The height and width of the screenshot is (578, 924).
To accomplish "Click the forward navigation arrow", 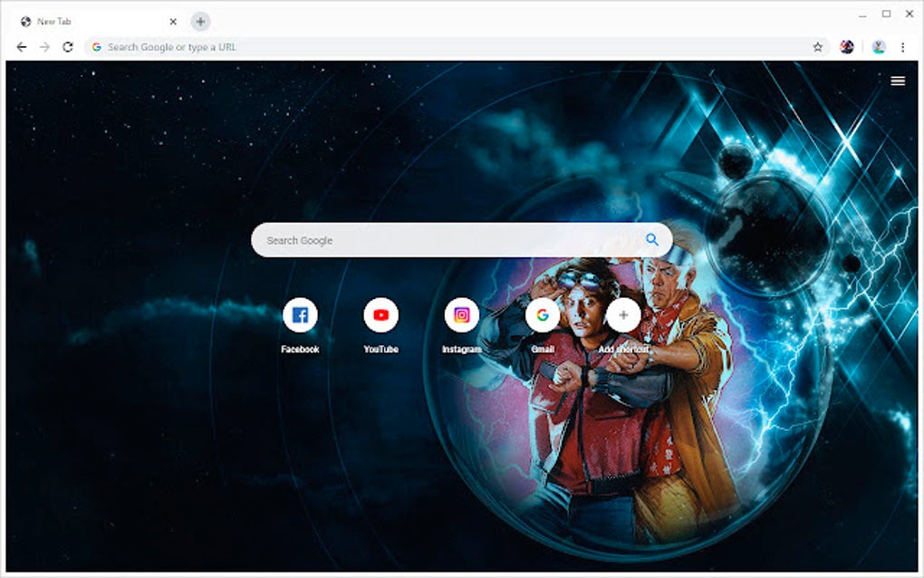I will (44, 47).
